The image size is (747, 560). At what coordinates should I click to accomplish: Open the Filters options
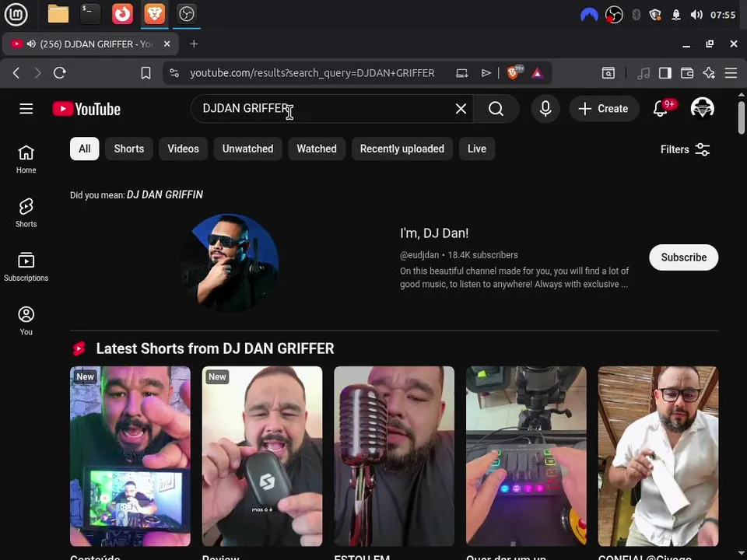(x=685, y=149)
